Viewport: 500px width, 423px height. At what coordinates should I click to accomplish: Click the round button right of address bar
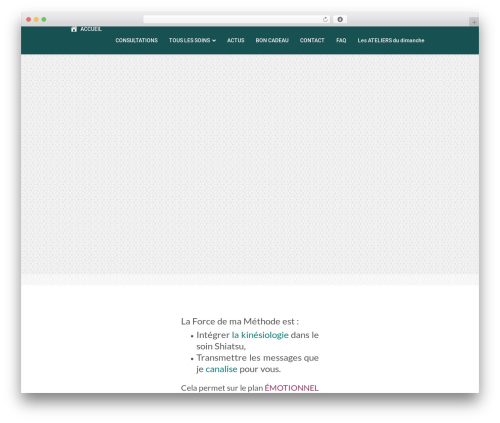coord(340,20)
